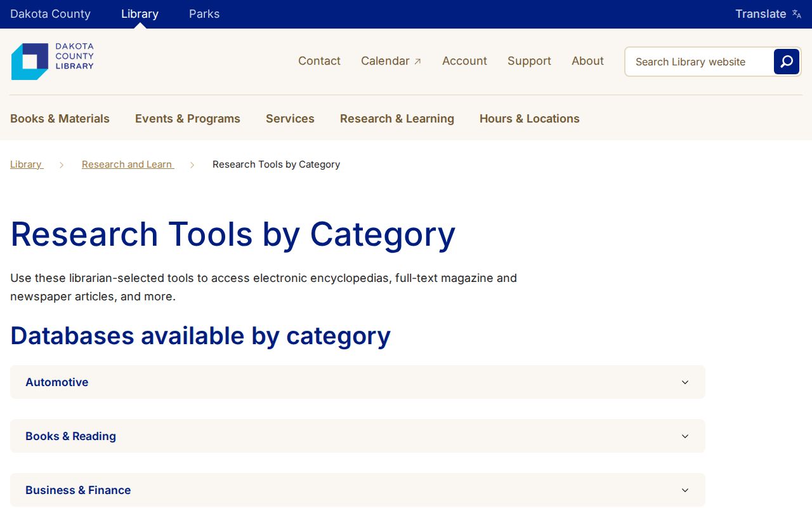Expand the Business & Finance category
This screenshot has width=812, height=508.
coord(358,490)
